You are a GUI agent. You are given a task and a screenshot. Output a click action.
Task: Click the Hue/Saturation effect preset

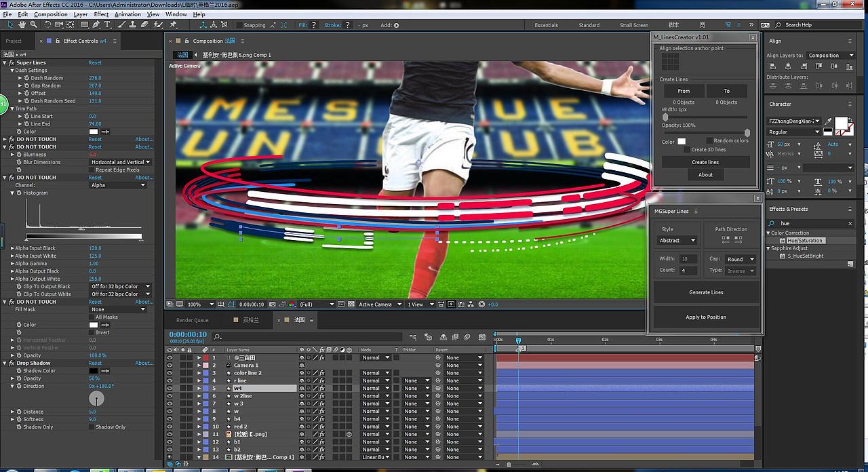click(804, 240)
